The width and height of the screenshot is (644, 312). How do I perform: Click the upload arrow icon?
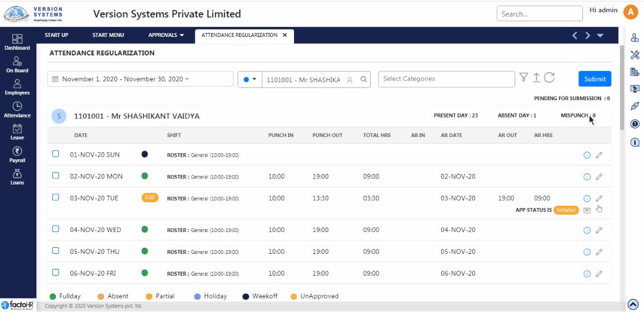[x=536, y=78]
